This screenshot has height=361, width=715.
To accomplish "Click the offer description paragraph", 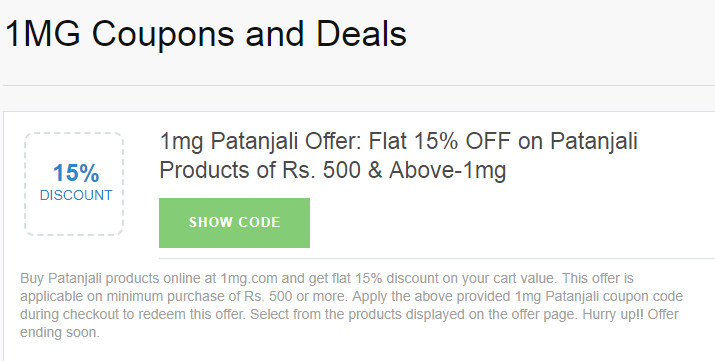I will coord(351,305).
